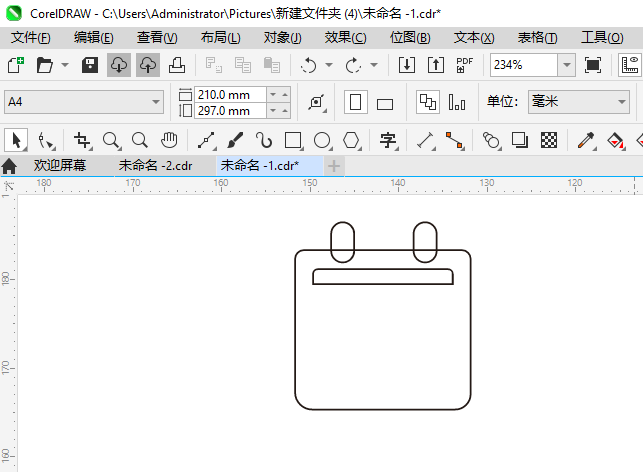Click the page height 297.0 mm field
This screenshot has width=643, height=472.
click(230, 111)
